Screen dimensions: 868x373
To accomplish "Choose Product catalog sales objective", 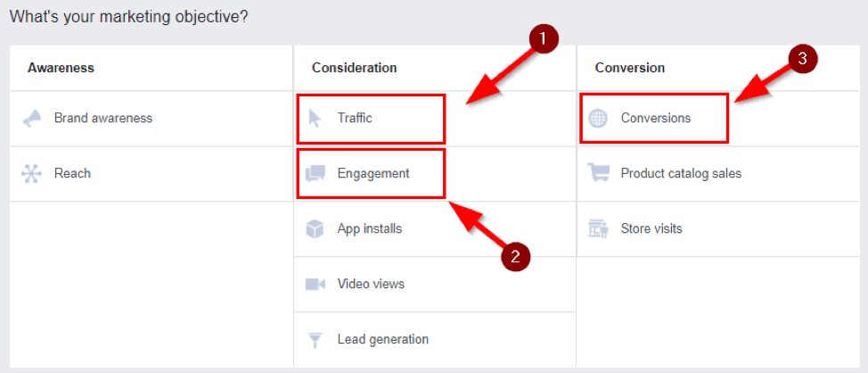I will point(682,173).
